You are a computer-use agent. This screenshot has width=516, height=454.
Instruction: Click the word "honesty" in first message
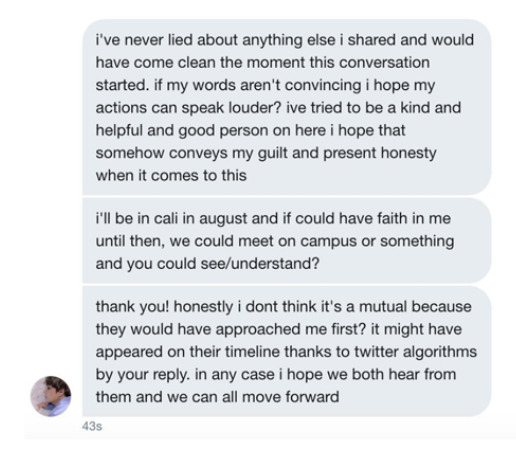coord(408,153)
